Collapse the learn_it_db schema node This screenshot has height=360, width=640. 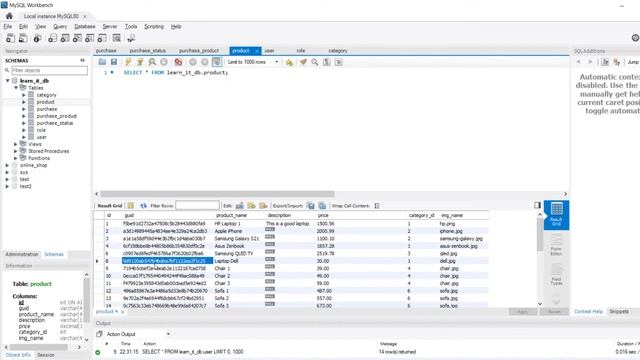click(x=7, y=81)
